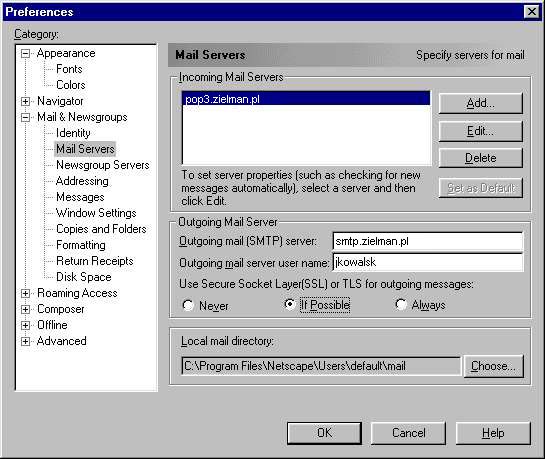
Task: Expand the Offline category
Action: [25, 326]
